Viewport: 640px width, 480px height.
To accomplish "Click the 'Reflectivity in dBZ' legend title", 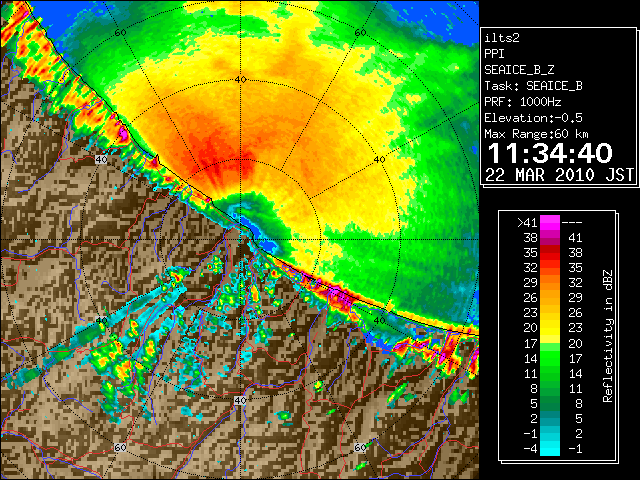I will (x=607, y=336).
